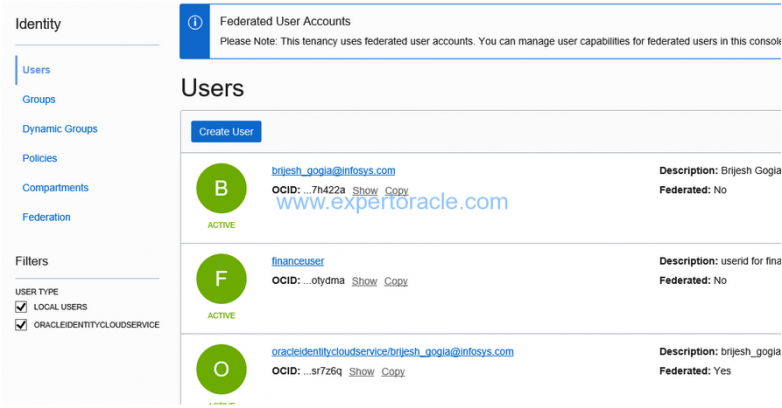Image resolution: width=782 pixels, height=408 pixels.
Task: Open the Users section in Identity menu
Action: [36, 70]
